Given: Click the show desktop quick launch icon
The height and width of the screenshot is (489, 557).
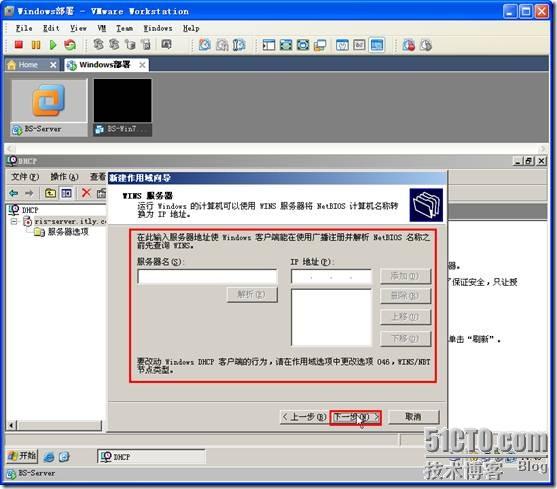Looking at the screenshot, I should pos(64,457).
